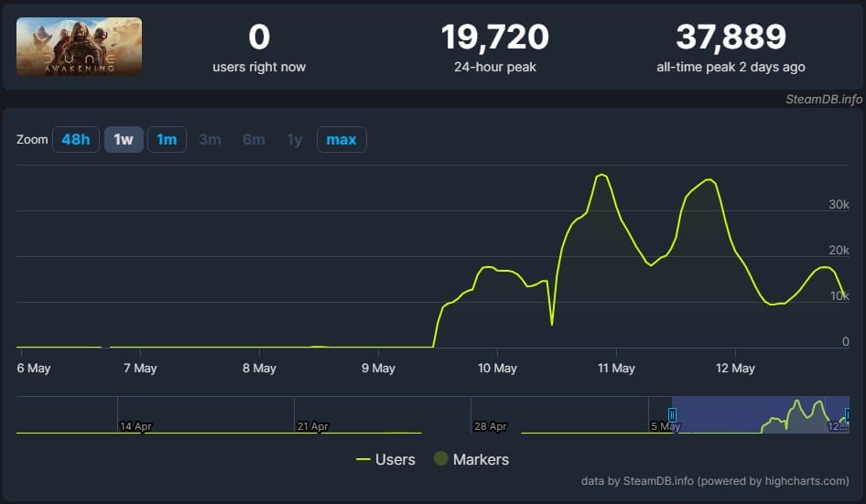Click the 10 May axis label
The height and width of the screenshot is (504, 866).
coord(497,369)
